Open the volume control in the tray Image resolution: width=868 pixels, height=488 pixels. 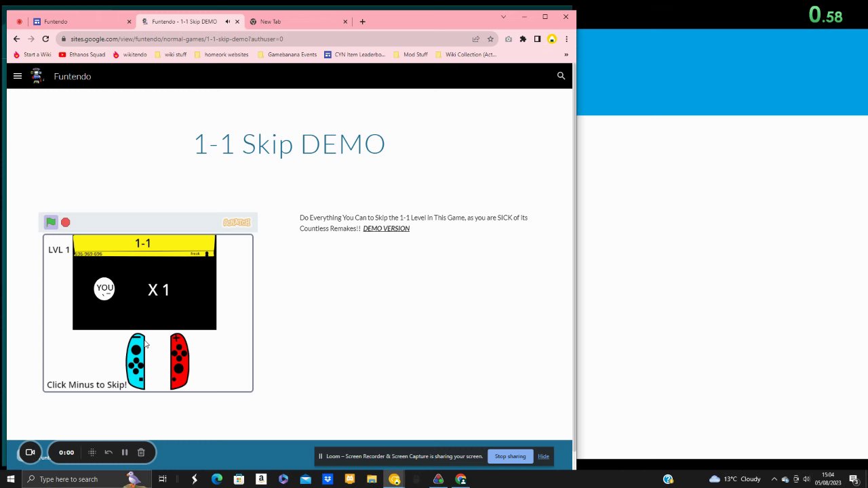point(806,479)
